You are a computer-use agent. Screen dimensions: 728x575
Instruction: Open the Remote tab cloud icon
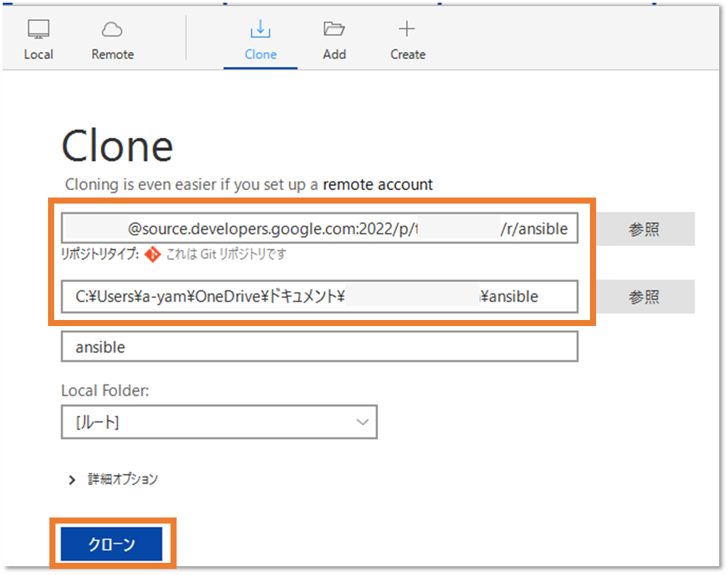pos(112,30)
